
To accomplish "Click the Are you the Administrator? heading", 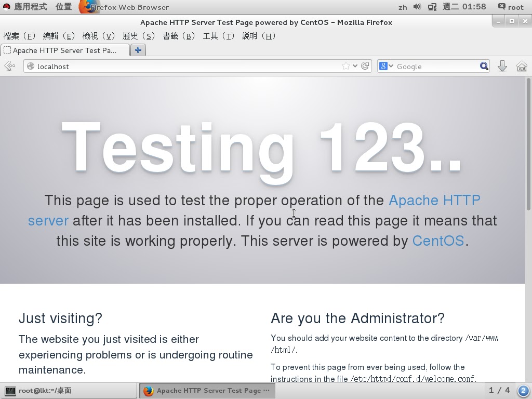I will (357, 318).
